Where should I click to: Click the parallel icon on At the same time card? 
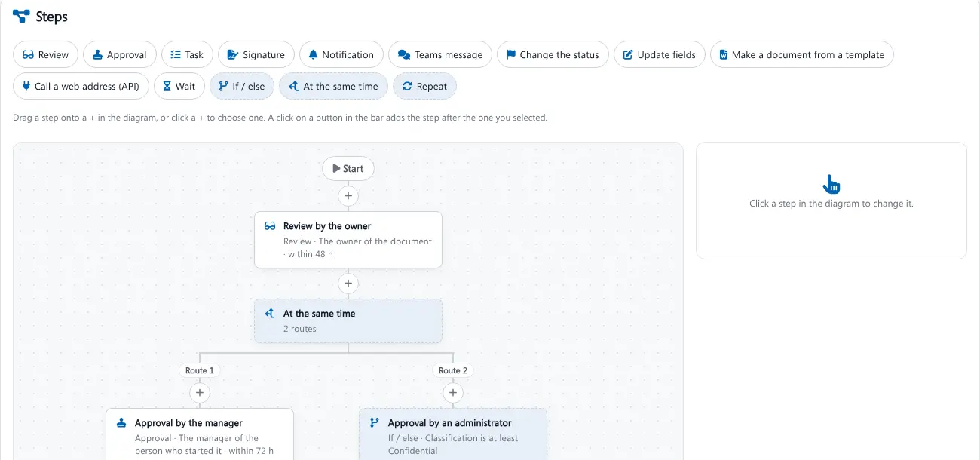click(x=270, y=314)
